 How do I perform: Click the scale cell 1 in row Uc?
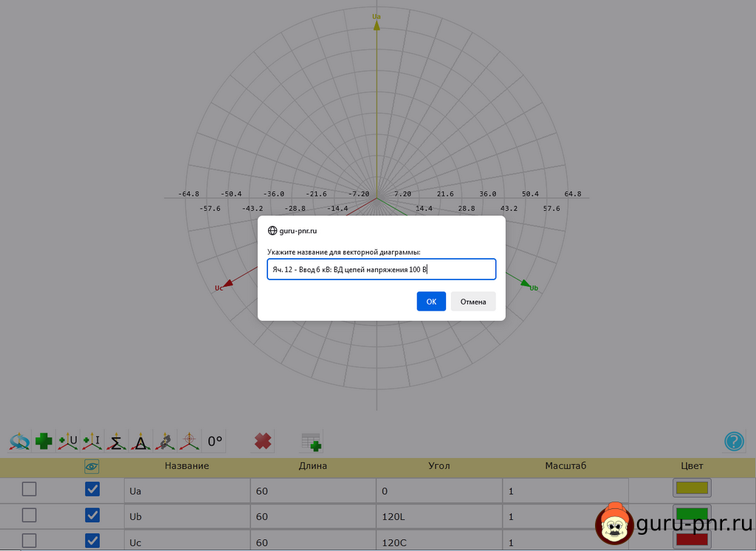[x=566, y=541]
